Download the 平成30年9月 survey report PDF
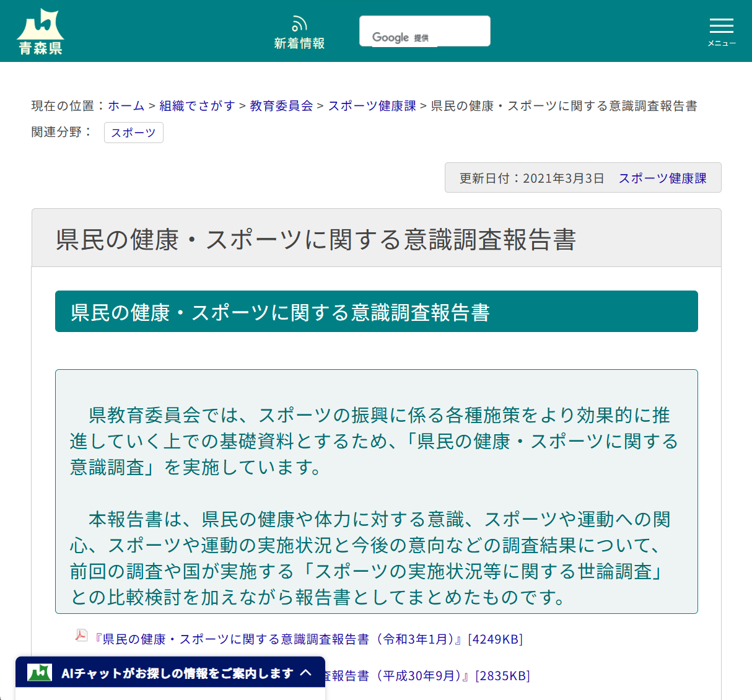This screenshot has width=752, height=700. click(x=396, y=676)
